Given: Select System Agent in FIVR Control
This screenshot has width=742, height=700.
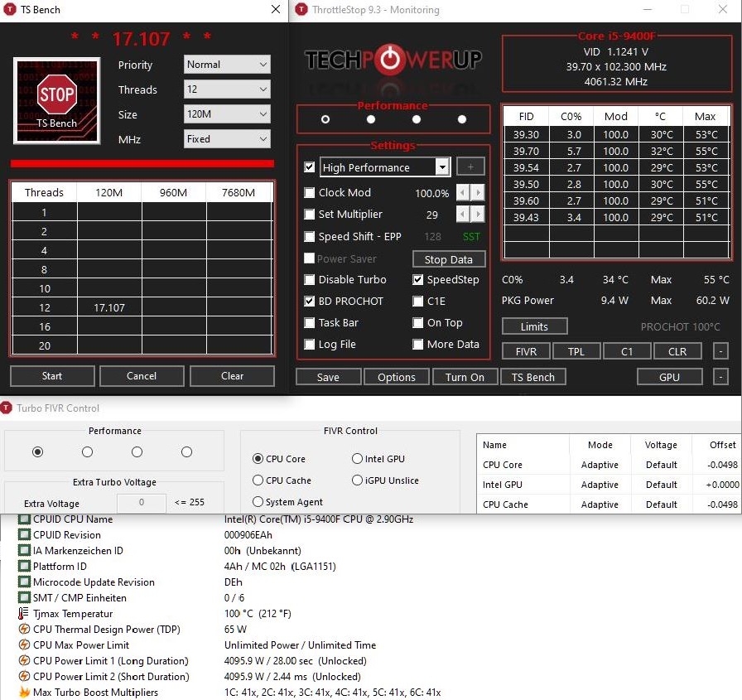Looking at the screenshot, I should pyautogui.click(x=258, y=502).
